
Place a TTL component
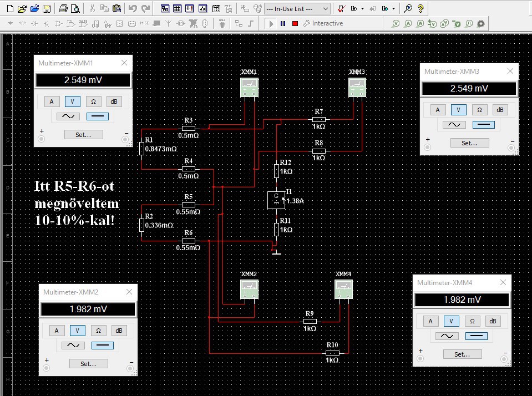pyautogui.click(x=70, y=23)
